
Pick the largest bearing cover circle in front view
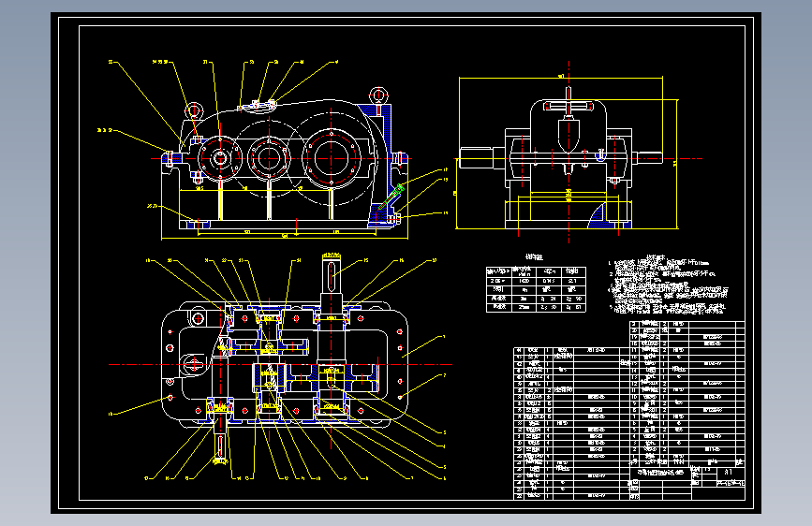[331, 158]
